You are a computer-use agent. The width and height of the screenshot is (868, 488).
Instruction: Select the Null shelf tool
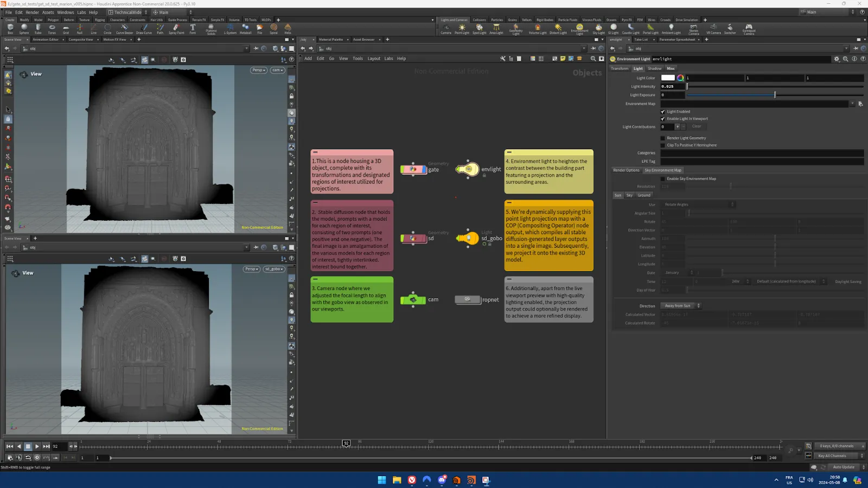(80, 29)
